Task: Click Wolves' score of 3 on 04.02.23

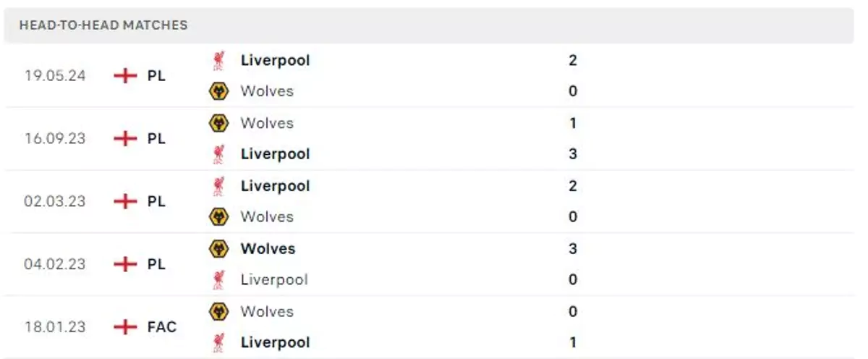Action: pos(573,249)
